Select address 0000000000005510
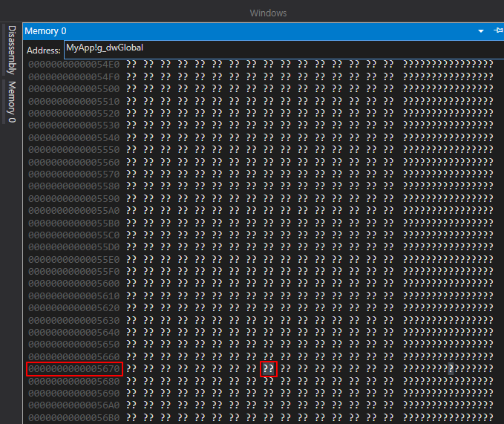 point(74,101)
